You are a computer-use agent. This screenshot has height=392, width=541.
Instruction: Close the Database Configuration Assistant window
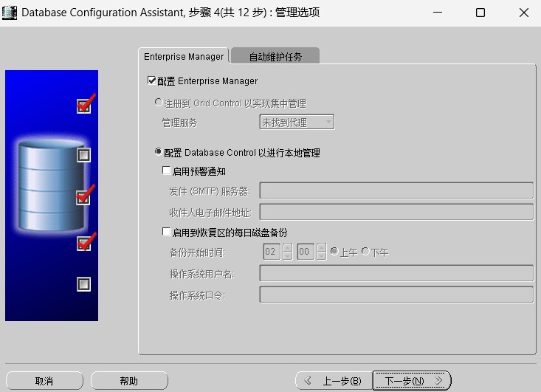(x=524, y=13)
